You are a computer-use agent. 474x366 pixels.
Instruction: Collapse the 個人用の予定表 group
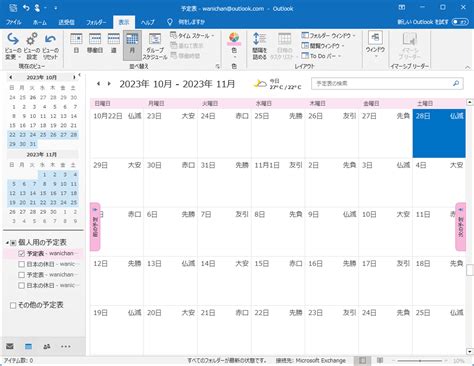[7, 243]
